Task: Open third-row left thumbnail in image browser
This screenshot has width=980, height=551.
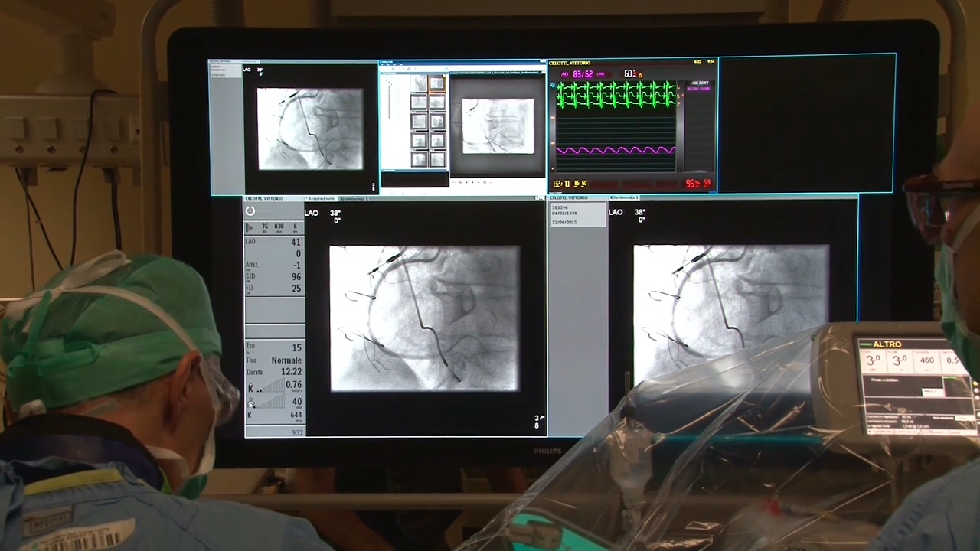Action: click(x=419, y=121)
